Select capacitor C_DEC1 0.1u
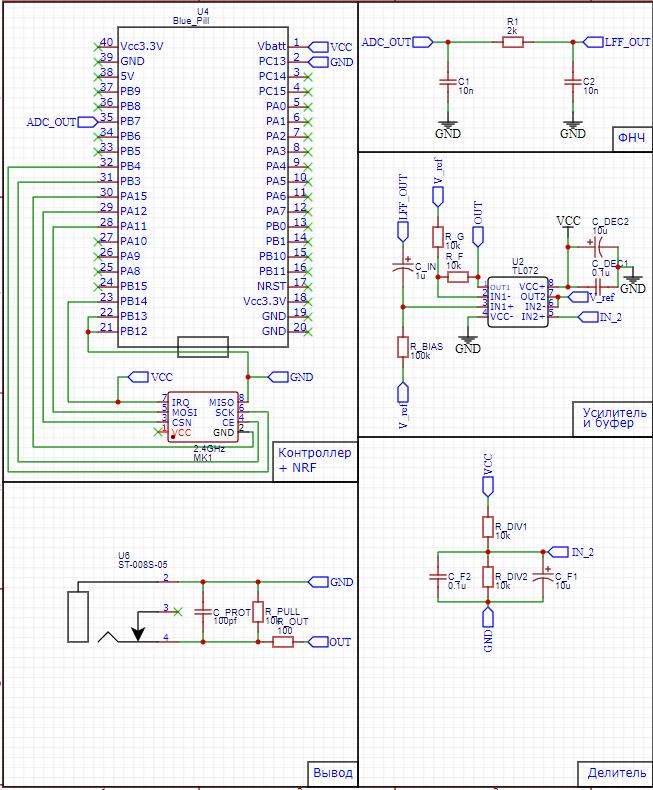This screenshot has height=790, width=653. [598, 287]
